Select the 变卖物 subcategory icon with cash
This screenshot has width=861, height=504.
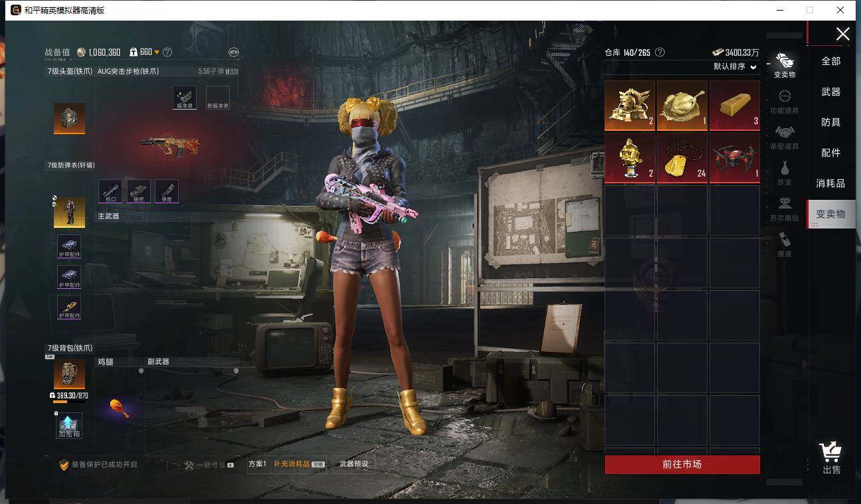785,66
